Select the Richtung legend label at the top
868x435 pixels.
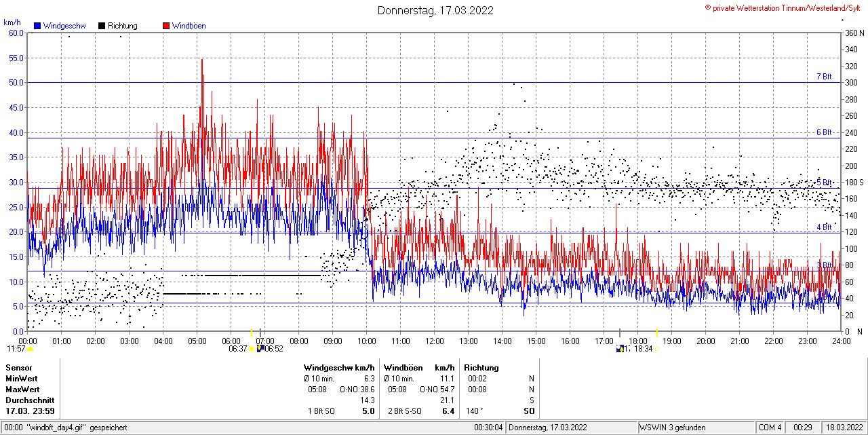(x=123, y=26)
